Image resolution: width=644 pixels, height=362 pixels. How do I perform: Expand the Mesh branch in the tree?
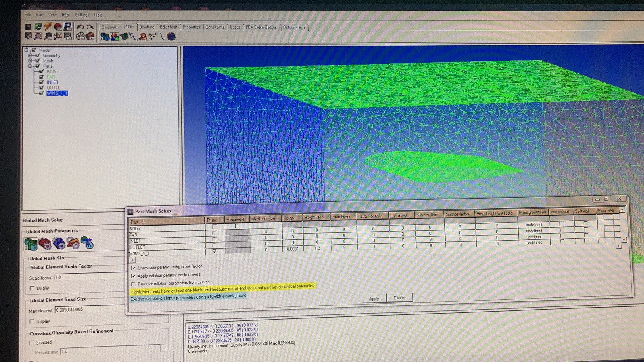pyautogui.click(x=29, y=61)
